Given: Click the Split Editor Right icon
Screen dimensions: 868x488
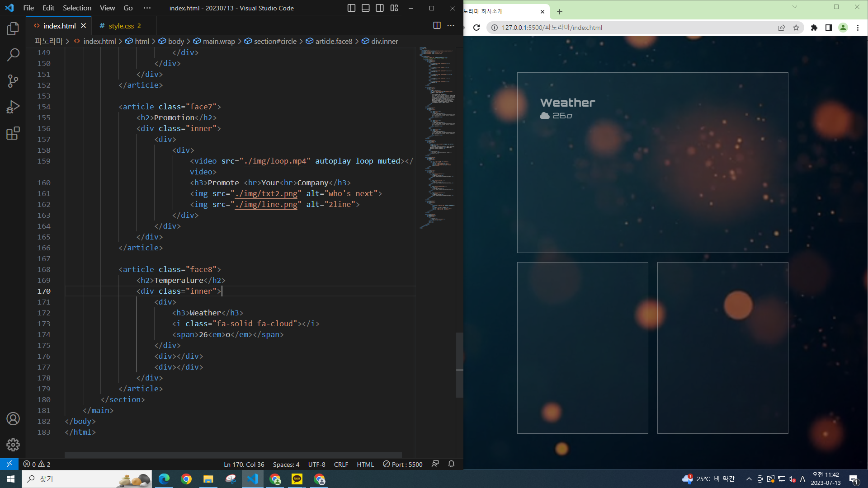Looking at the screenshot, I should (437, 26).
